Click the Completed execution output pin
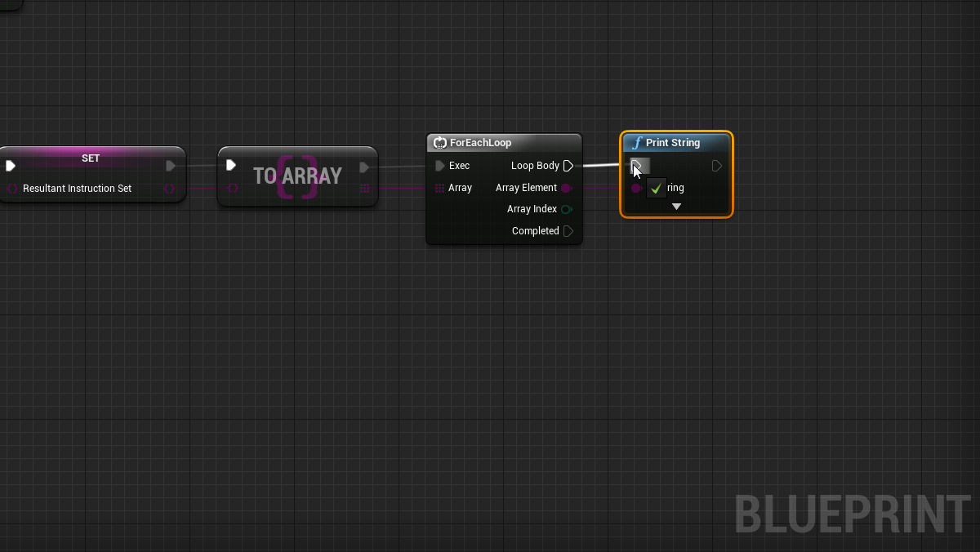This screenshot has width=980, height=552. point(568,231)
